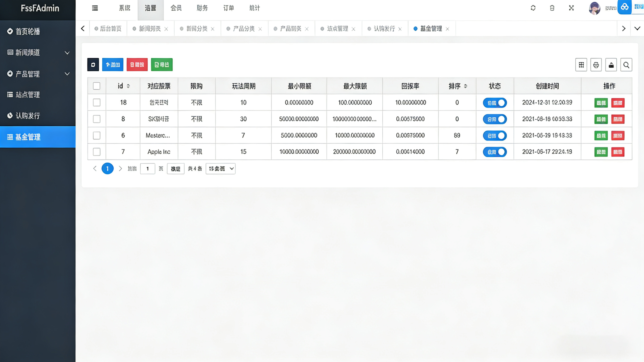
Task: Click the hamburger menu collapse icon
Action: (x=95, y=8)
